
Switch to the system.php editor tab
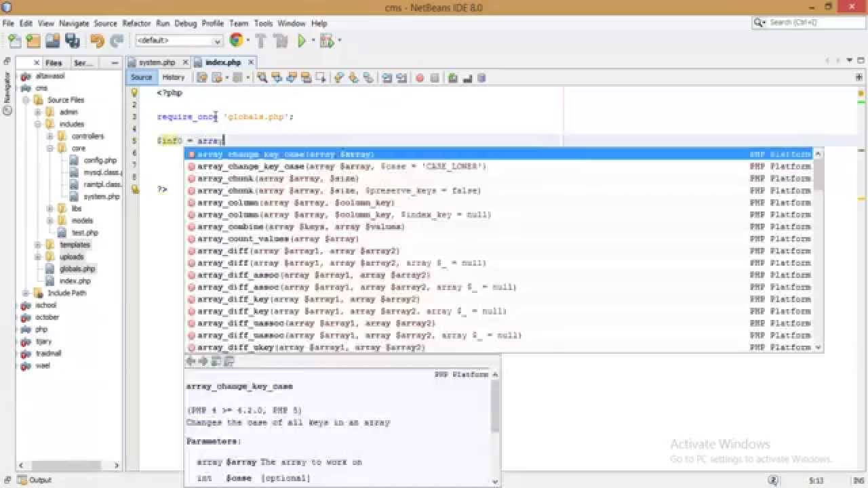coord(157,62)
